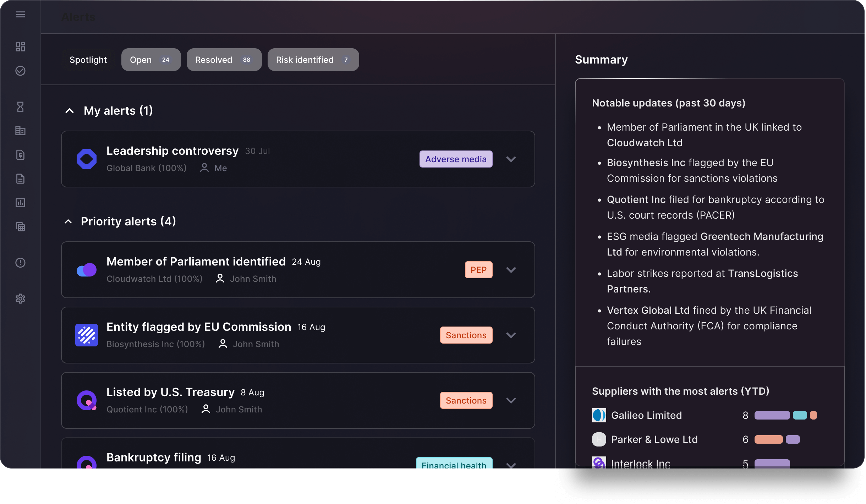Expand the Leadership controversy alert chevron
Viewport: 866px width, 504px height.
click(x=511, y=159)
